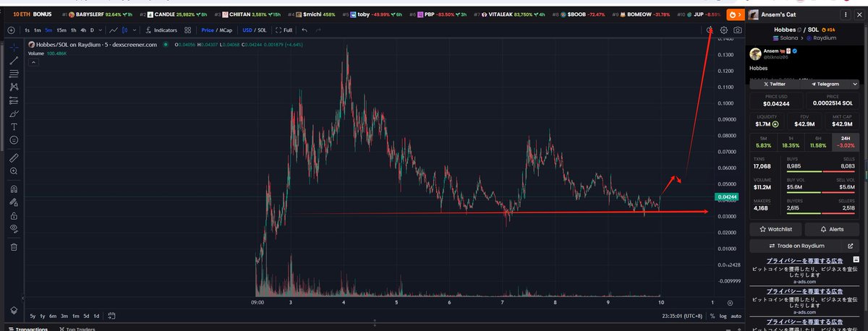Activate the zoom in tool
Image resolution: width=868 pixels, height=331 pixels.
13,171
